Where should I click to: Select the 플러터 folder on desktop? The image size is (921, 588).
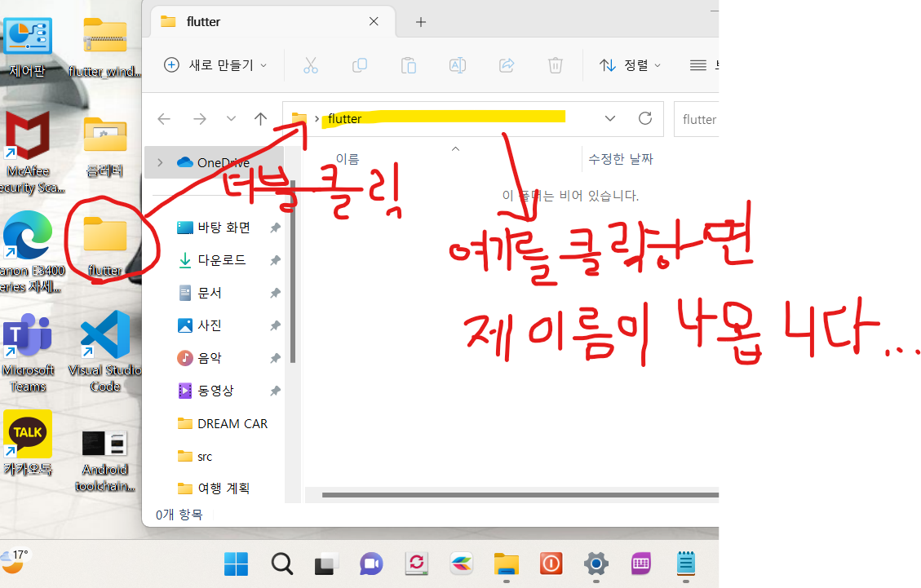pos(104,147)
